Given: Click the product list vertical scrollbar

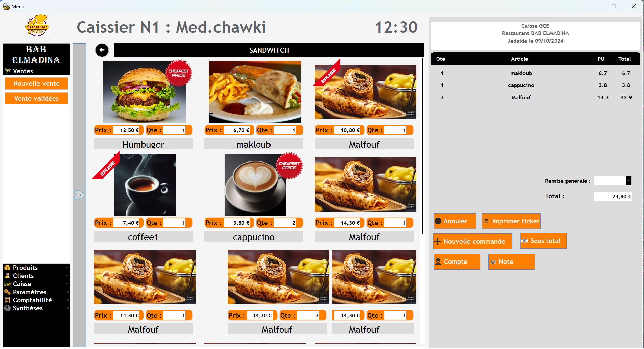Looking at the screenshot, I should tap(422, 146).
